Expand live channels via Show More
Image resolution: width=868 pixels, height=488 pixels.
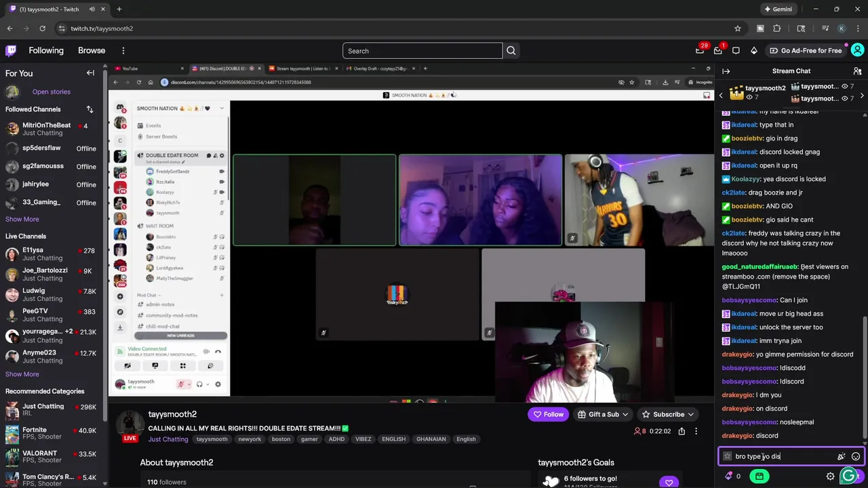pyautogui.click(x=22, y=374)
